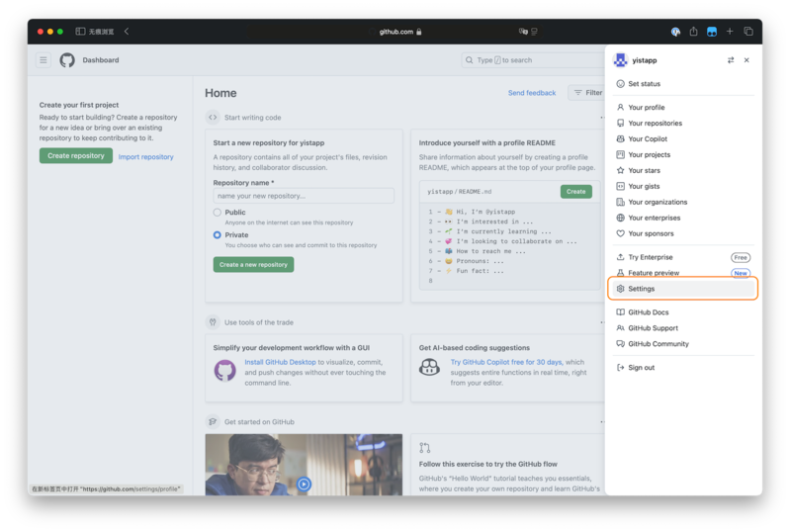Click the GitHub Support people icon
790x532 pixels.
tap(620, 328)
